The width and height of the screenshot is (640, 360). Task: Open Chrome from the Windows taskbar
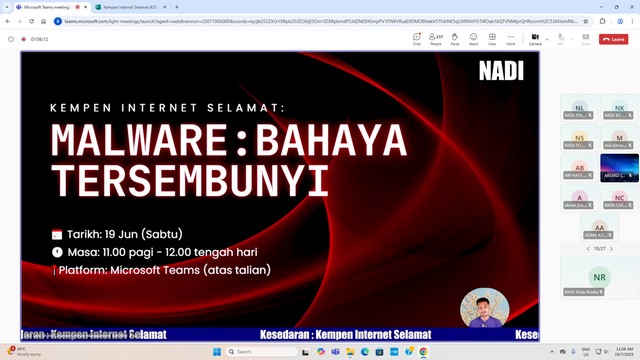(423, 352)
